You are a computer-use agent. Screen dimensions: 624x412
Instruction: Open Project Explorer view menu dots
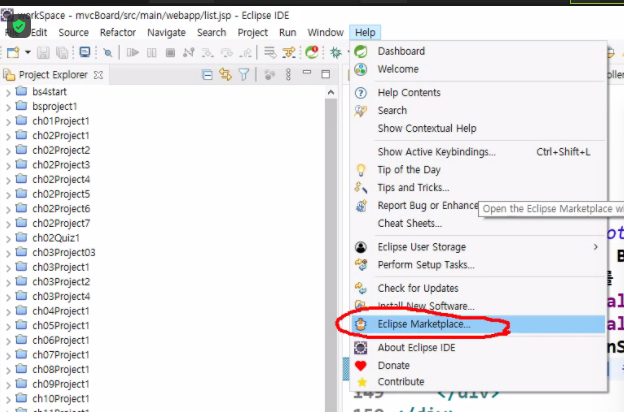pos(289,74)
